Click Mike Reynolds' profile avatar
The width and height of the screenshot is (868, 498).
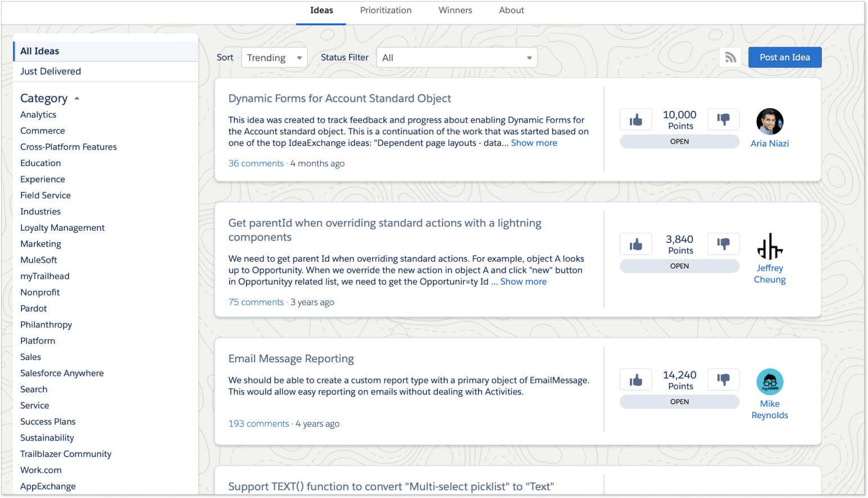click(x=769, y=382)
